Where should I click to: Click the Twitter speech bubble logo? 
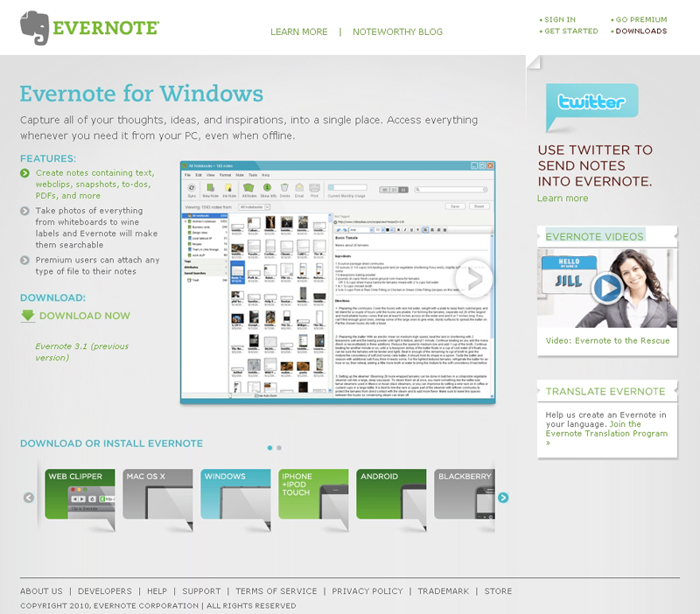point(591,106)
